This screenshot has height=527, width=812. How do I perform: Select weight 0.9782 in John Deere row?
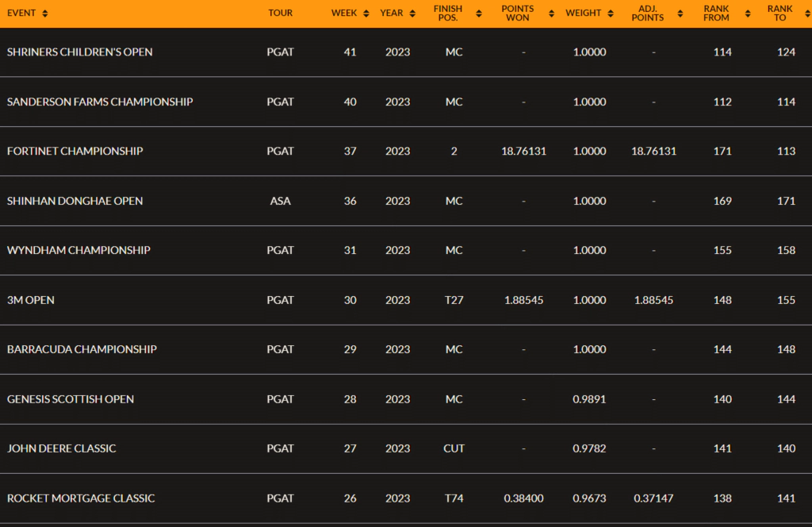(589, 448)
